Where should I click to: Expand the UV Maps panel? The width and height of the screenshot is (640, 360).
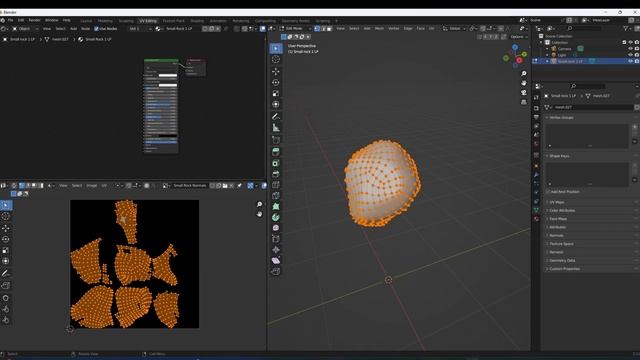(556, 202)
